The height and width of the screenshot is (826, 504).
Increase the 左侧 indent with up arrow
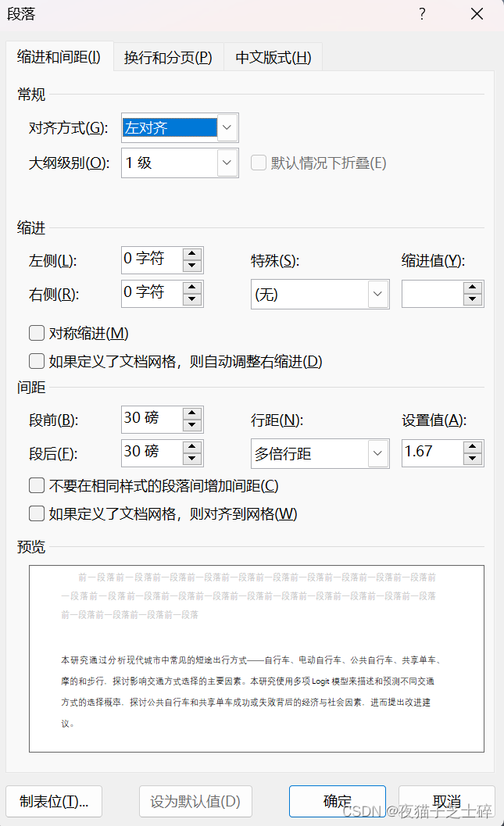(x=192, y=253)
